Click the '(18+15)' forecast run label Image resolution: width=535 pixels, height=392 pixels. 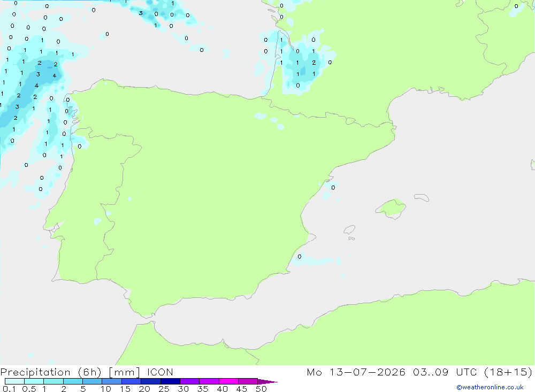508,372
